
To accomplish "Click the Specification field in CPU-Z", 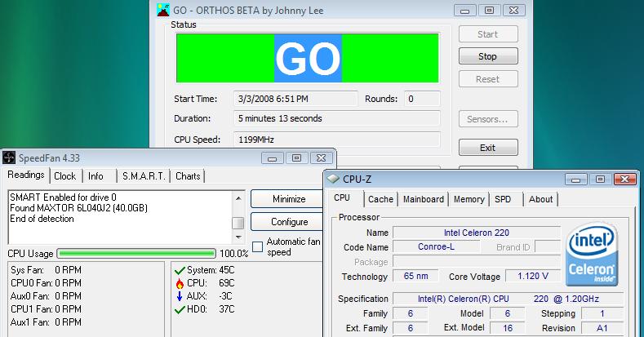I will (508, 299).
